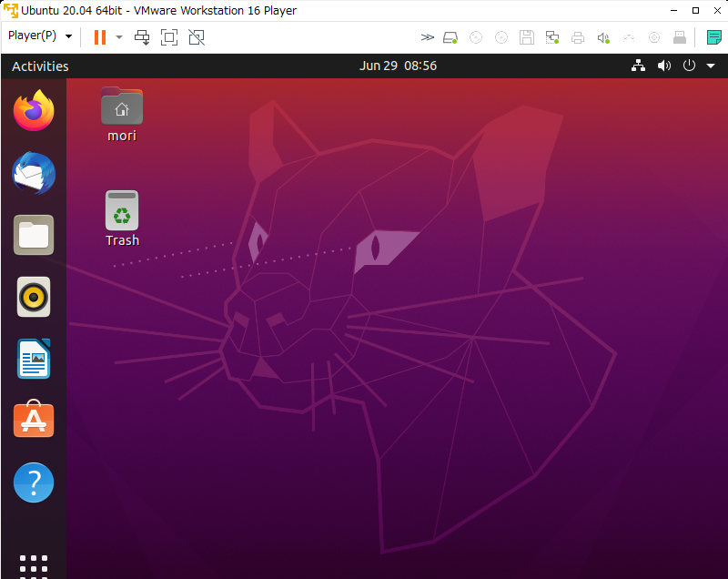
Task: Click the floppy drive device icon
Action: [527, 37]
